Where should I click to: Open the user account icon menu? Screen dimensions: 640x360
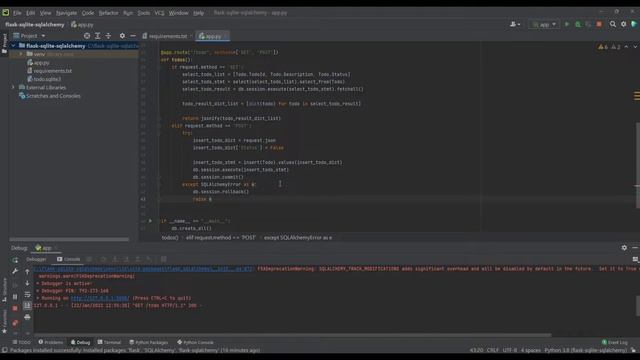515,24
